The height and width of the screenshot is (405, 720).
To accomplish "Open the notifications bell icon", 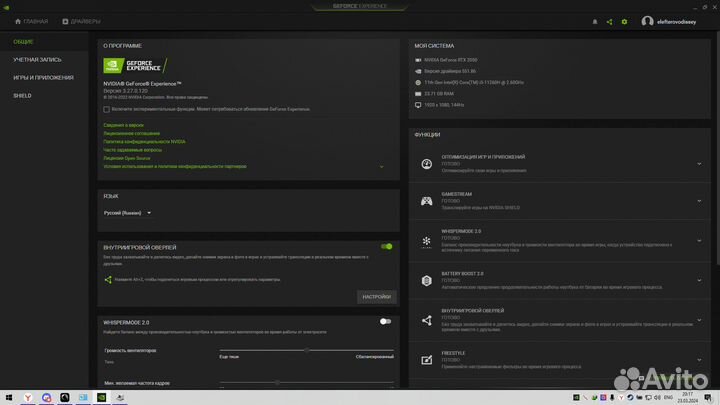I will [x=594, y=21].
